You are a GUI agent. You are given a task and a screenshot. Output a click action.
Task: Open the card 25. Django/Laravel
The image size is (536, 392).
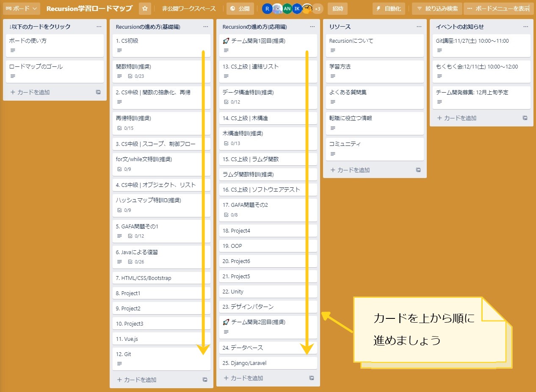268,363
